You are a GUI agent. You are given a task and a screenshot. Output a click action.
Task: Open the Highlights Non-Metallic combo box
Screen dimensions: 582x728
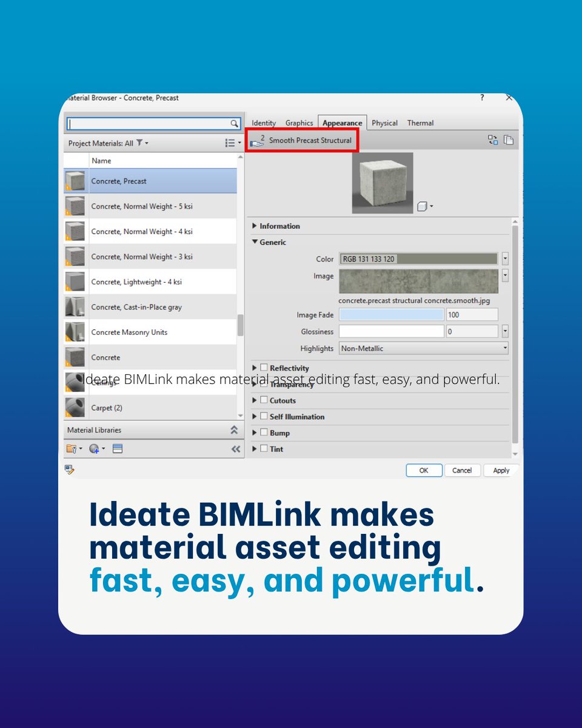click(424, 348)
